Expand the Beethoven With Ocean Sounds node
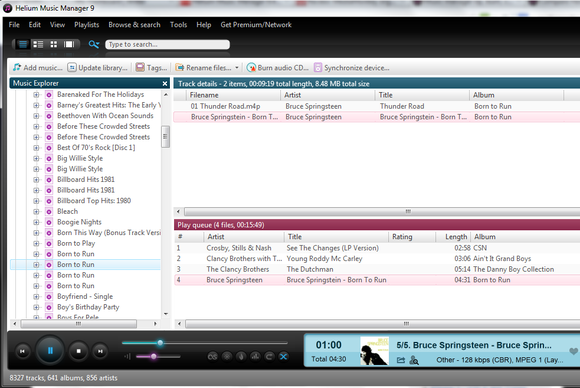 pyautogui.click(x=36, y=116)
